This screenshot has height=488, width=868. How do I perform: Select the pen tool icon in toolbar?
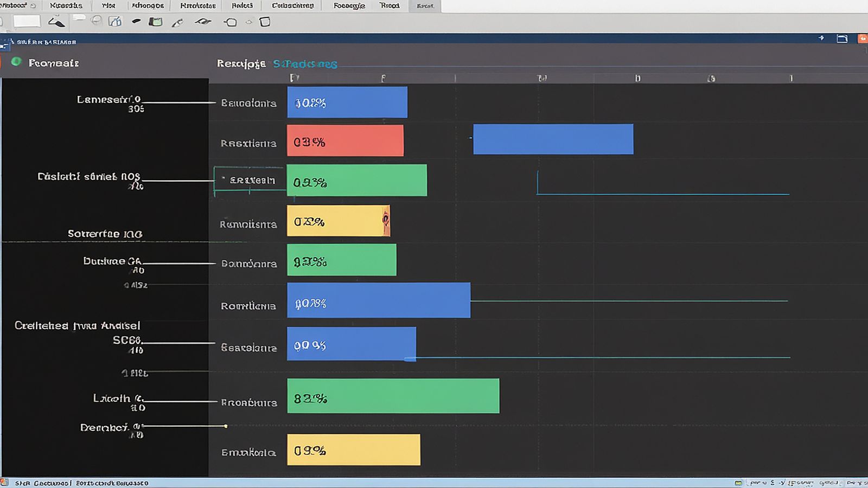(177, 23)
